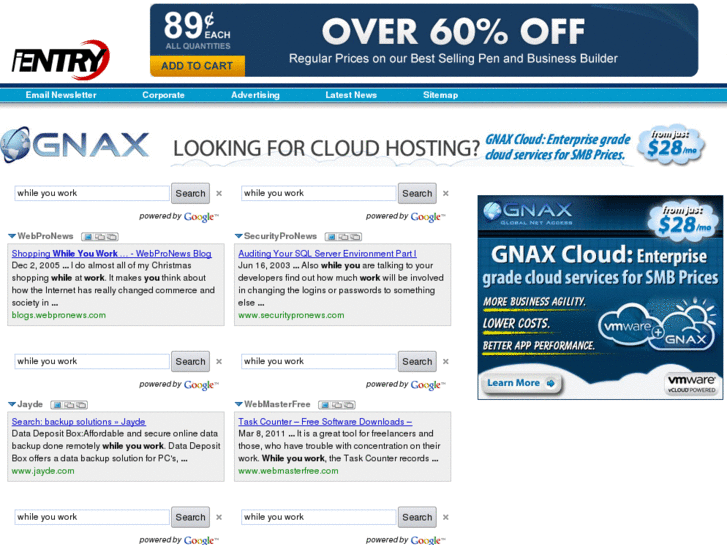727x545 pixels.
Task: Click Learn More in GNAX ad
Action: pos(521,383)
